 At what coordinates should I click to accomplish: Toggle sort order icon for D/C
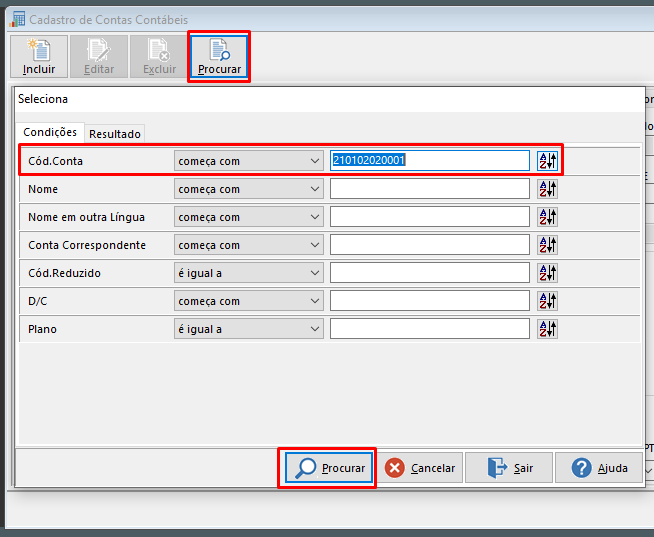pyautogui.click(x=547, y=301)
